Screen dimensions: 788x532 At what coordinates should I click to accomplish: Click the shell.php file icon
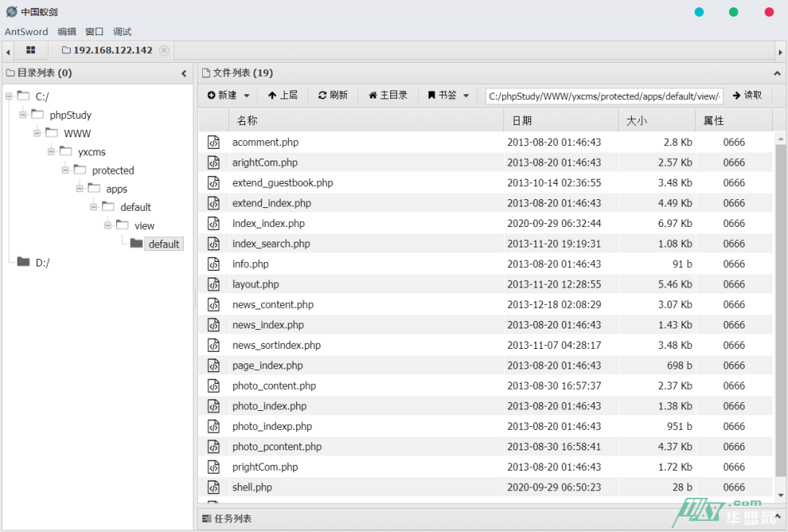[x=213, y=487]
